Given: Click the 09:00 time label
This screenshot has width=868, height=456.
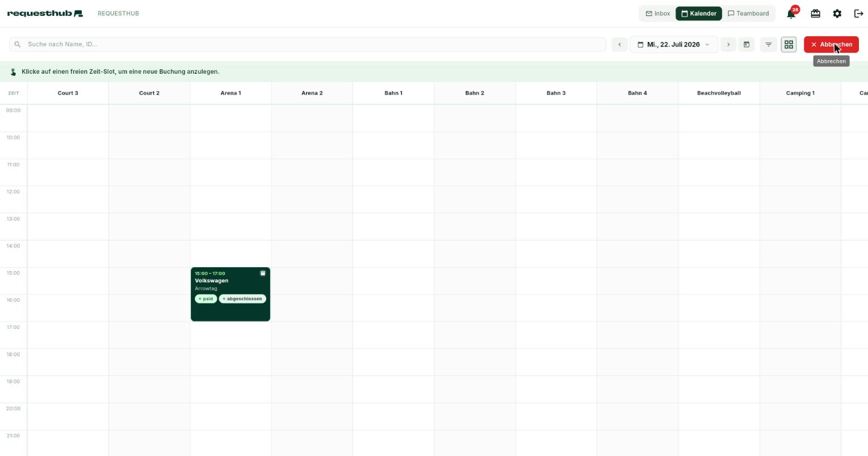Looking at the screenshot, I should coord(13,110).
